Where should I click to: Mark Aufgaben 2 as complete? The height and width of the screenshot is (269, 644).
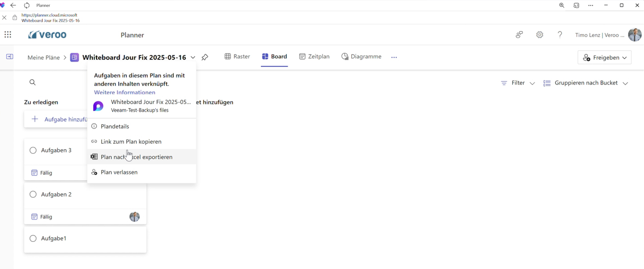pos(33,194)
